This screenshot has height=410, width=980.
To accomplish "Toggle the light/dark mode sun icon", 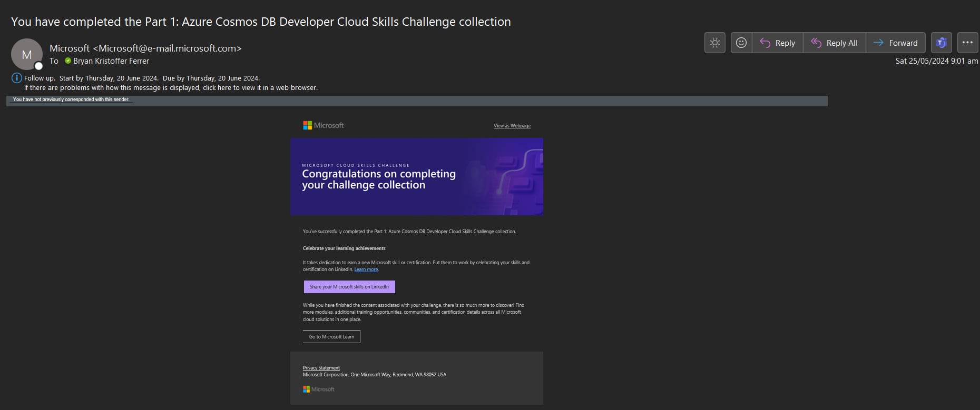I will 714,43.
